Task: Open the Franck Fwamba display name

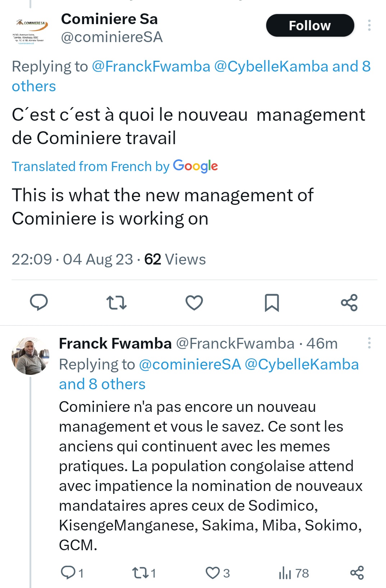Action: pyautogui.click(x=115, y=344)
